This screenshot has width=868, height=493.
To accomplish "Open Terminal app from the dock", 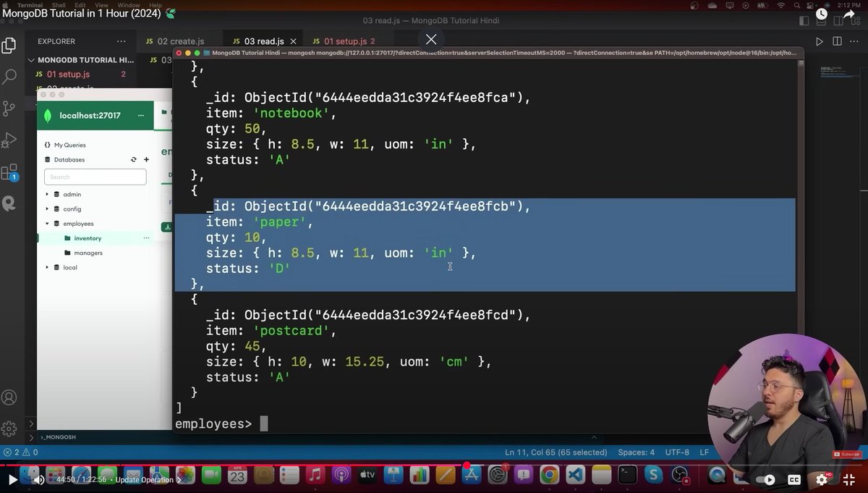I will [627, 475].
